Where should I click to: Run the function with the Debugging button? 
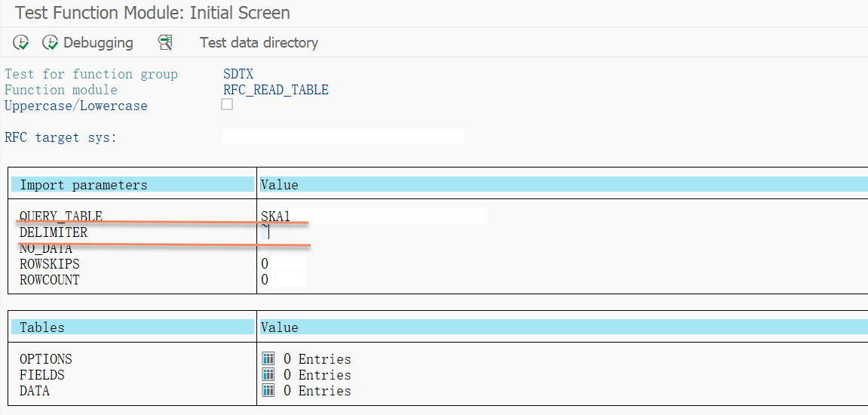(87, 43)
